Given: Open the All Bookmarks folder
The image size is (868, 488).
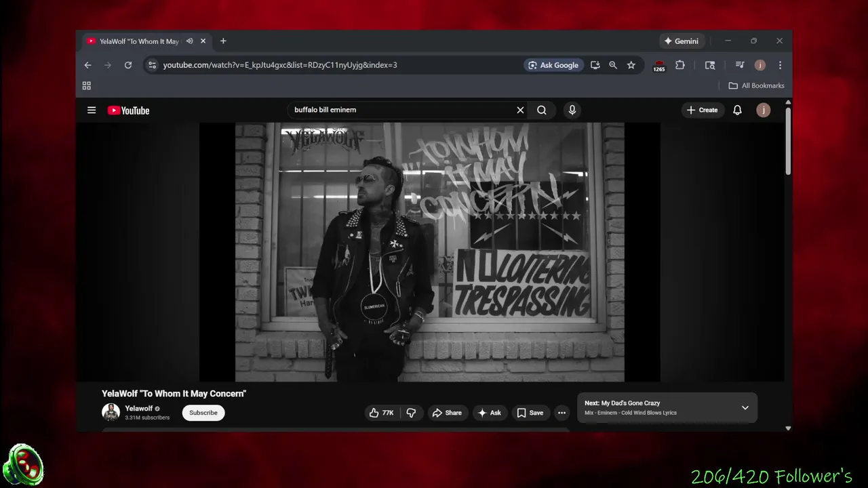Looking at the screenshot, I should [756, 85].
